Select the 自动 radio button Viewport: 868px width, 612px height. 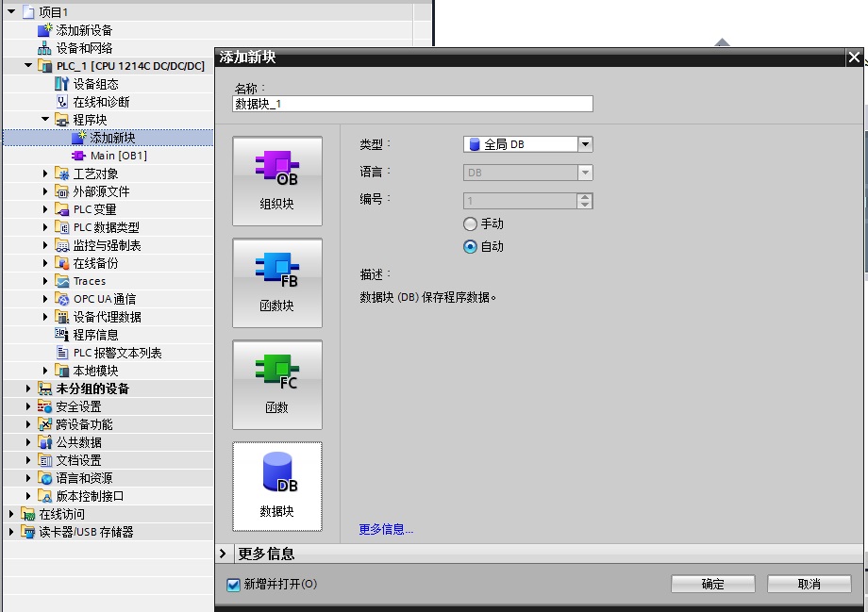[470, 247]
